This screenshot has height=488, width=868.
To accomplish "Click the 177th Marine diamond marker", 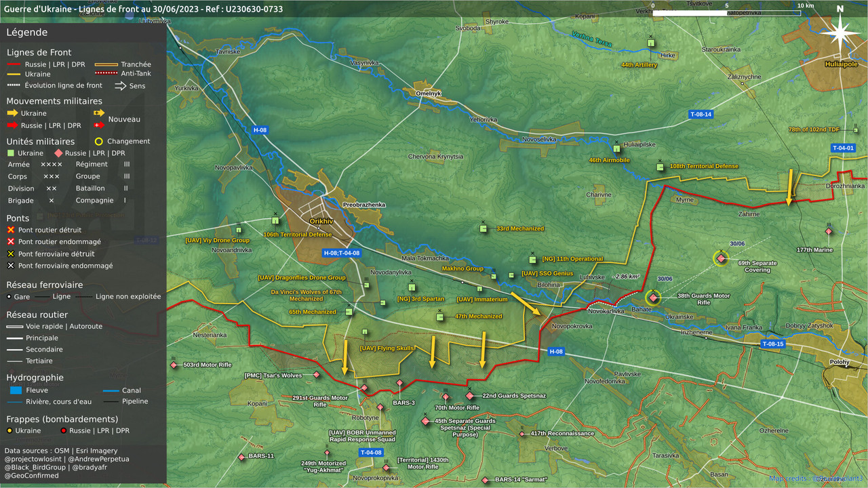I will (x=828, y=232).
